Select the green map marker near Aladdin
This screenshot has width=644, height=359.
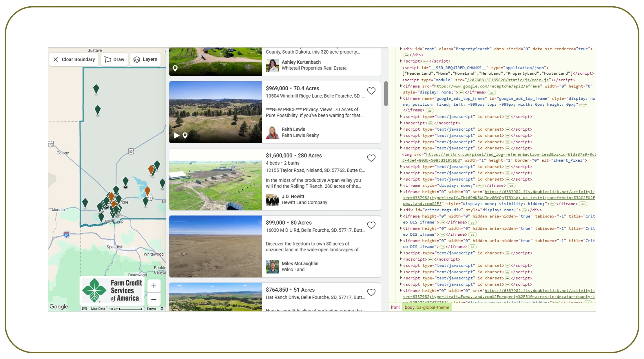[x=85, y=203]
